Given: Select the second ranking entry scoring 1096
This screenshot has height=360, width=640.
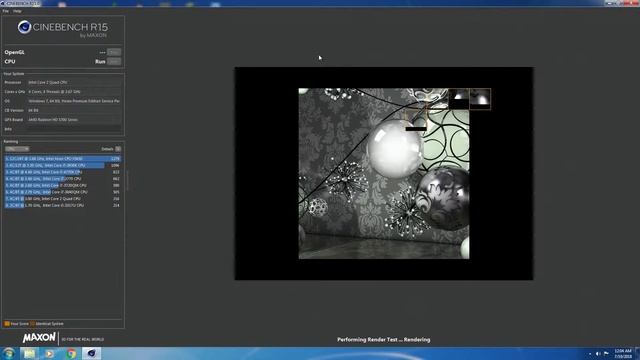Looking at the screenshot, I should (x=63, y=165).
